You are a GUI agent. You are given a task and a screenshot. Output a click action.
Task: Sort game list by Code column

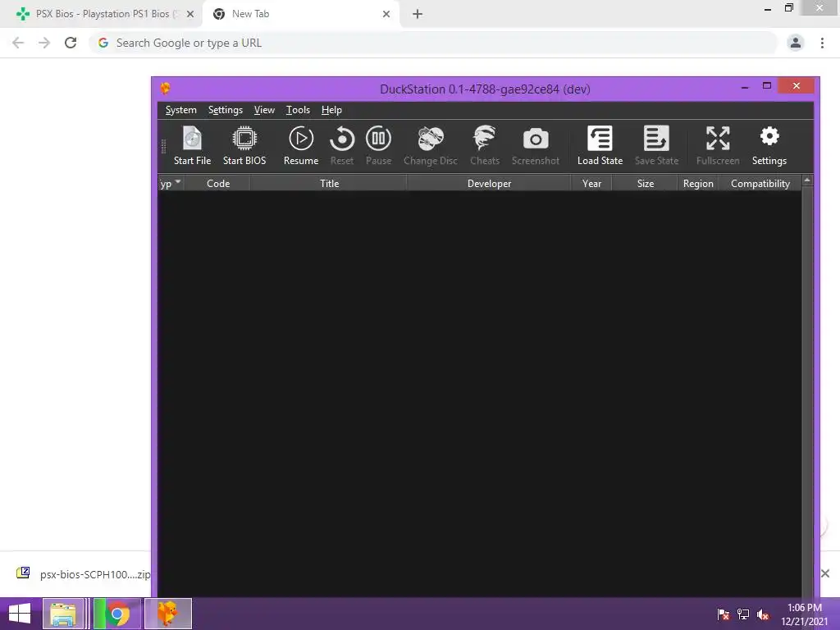click(217, 183)
